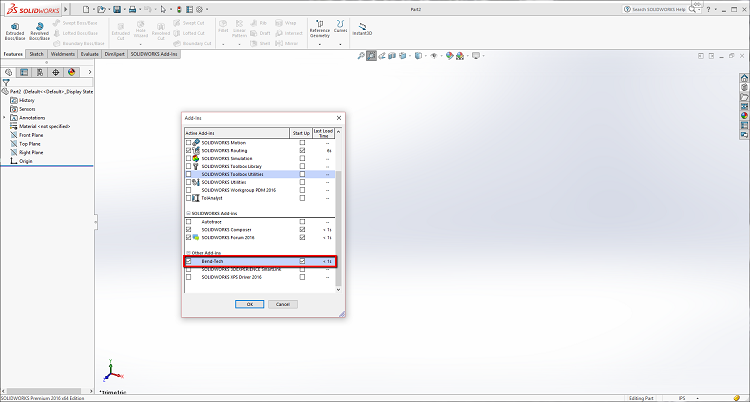Image resolution: width=750 pixels, height=402 pixels.
Task: Click the Help question mark icon
Action: pos(708,9)
